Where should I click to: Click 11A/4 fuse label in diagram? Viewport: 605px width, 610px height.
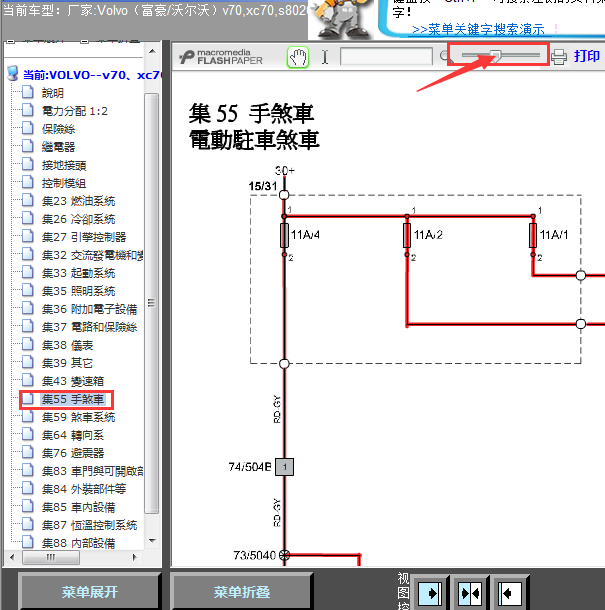[305, 235]
